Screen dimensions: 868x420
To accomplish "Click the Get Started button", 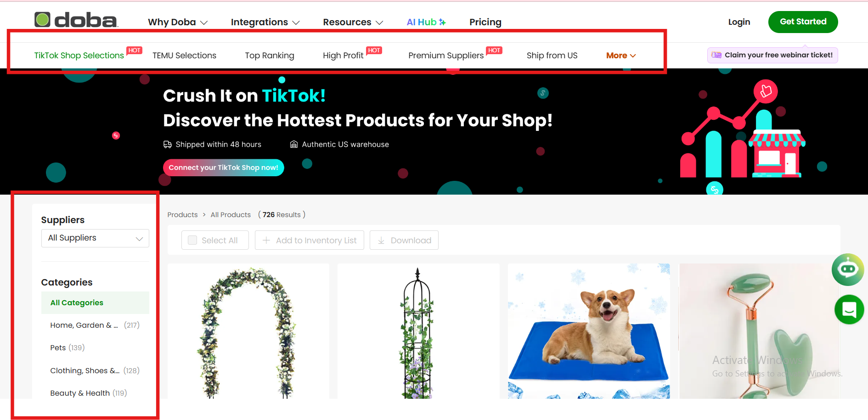I will (803, 22).
